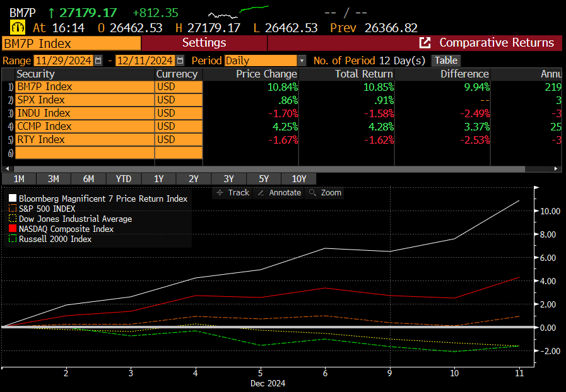Click RTY difference value -2.53%
Image resolution: width=566 pixels, height=392 pixels.
(x=475, y=140)
